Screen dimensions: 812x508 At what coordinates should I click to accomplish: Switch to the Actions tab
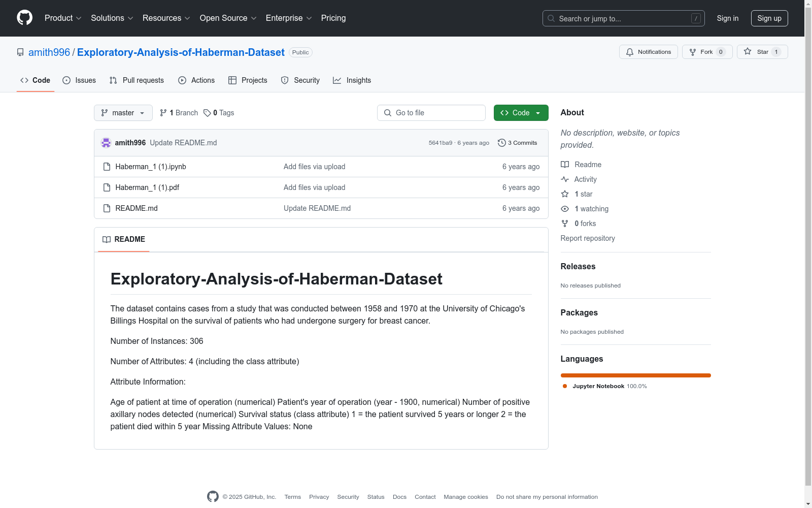(196, 80)
